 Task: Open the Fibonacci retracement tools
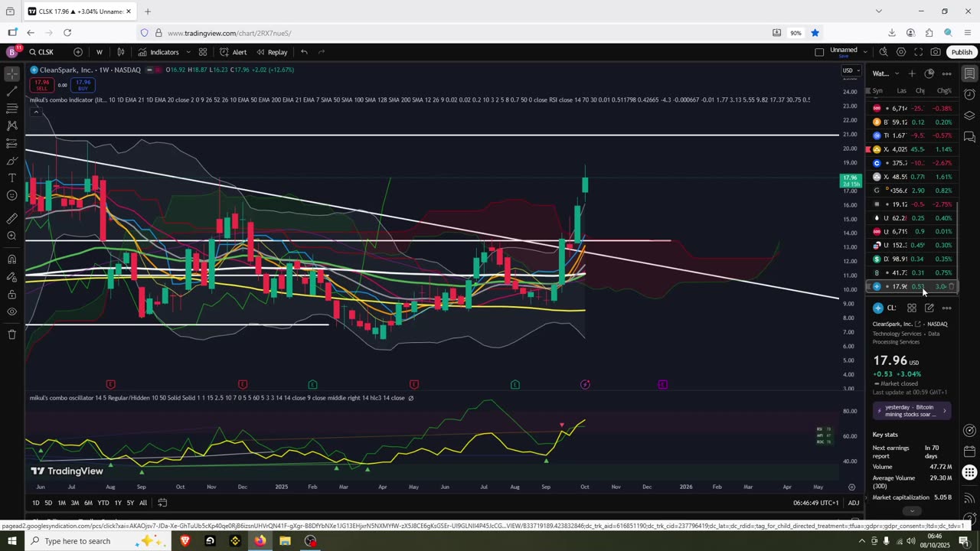tap(11, 109)
